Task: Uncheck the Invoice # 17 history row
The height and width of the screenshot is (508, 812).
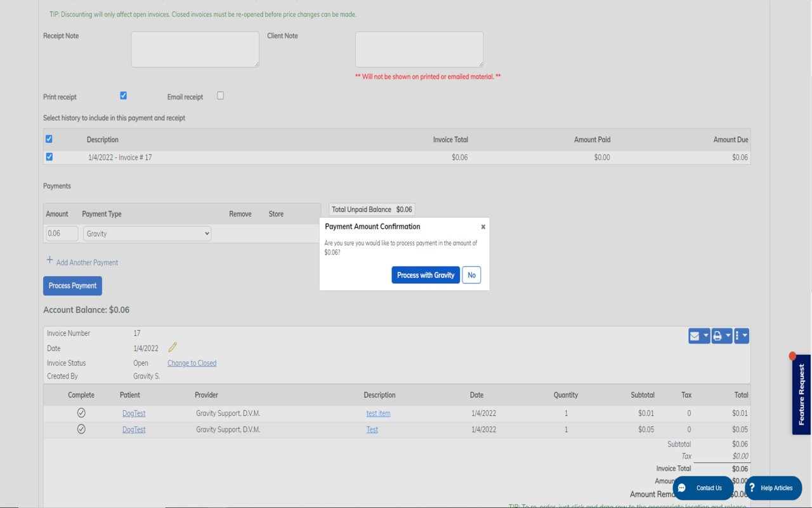Action: pyautogui.click(x=49, y=156)
